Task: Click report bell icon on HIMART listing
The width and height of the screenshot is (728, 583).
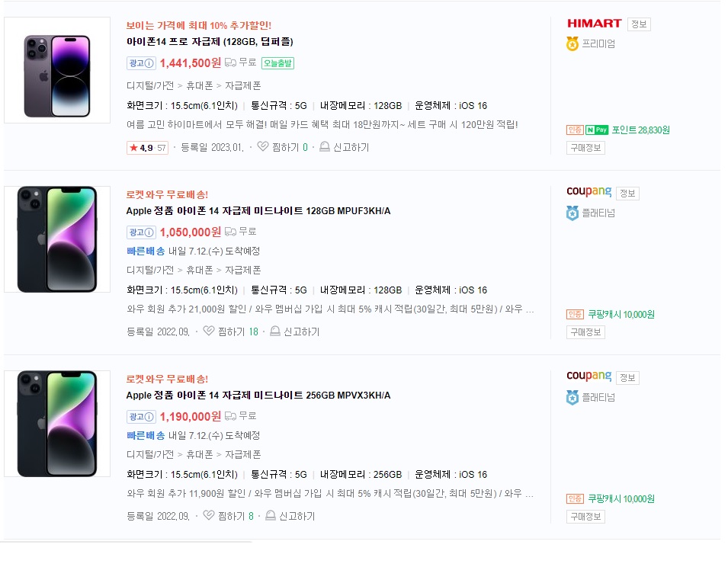Action: coord(325,146)
